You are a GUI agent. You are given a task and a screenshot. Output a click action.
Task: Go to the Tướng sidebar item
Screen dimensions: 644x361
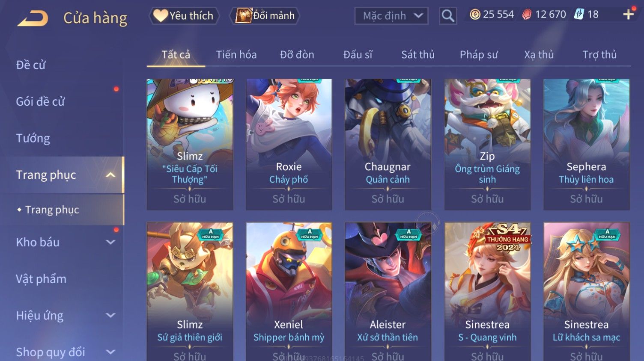pos(33,138)
